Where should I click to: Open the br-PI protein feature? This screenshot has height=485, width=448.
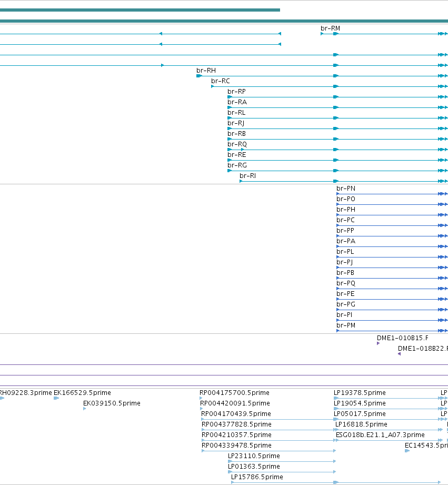point(392,320)
